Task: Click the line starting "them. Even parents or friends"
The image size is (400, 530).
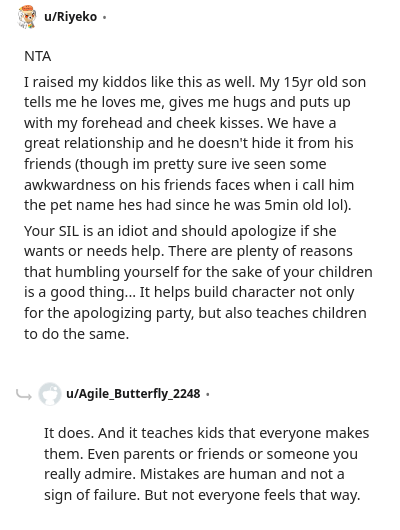Action: [201, 454]
